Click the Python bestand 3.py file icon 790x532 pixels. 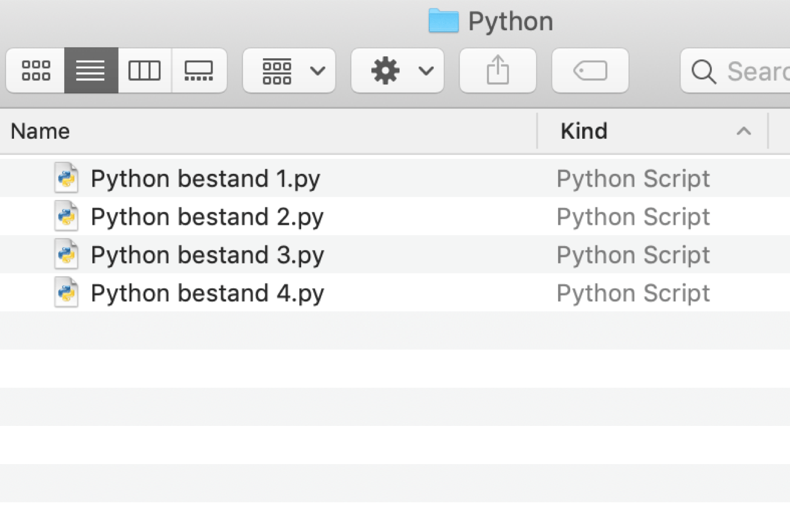pos(67,254)
